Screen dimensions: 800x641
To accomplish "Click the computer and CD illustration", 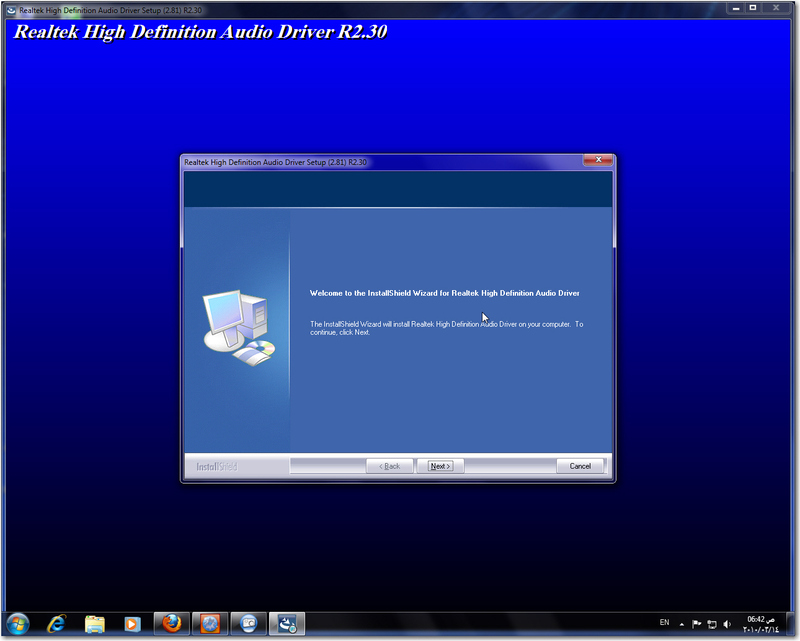I will point(239,328).
